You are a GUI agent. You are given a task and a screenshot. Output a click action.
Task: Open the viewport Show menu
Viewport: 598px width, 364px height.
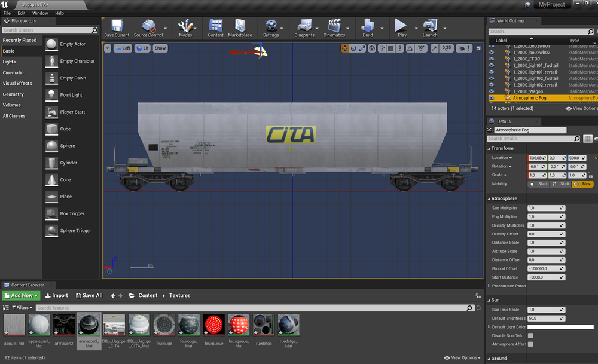click(x=160, y=48)
